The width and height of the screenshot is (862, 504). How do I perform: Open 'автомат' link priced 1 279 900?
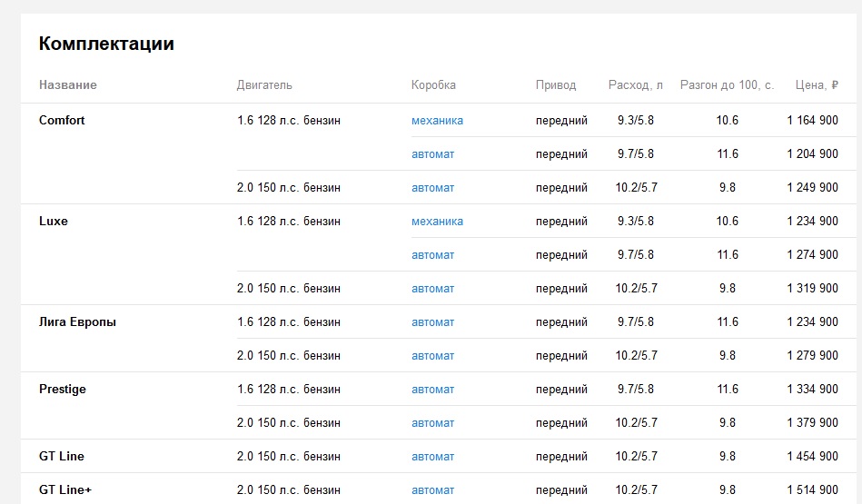point(432,356)
